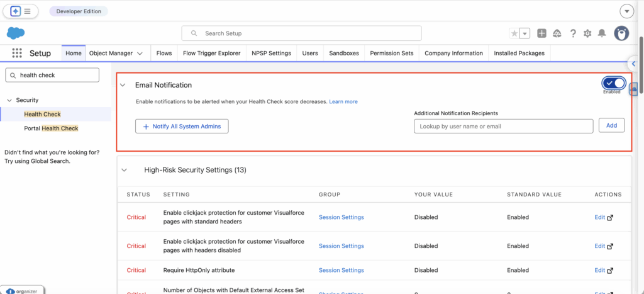The width and height of the screenshot is (644, 294).
Task: Edit the clickjack standard headers setting
Action: click(599, 217)
